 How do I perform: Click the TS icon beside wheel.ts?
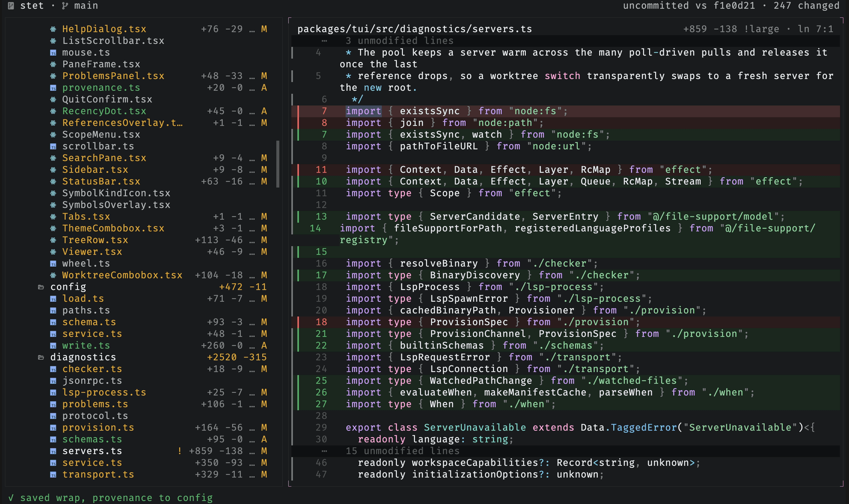[x=53, y=264]
